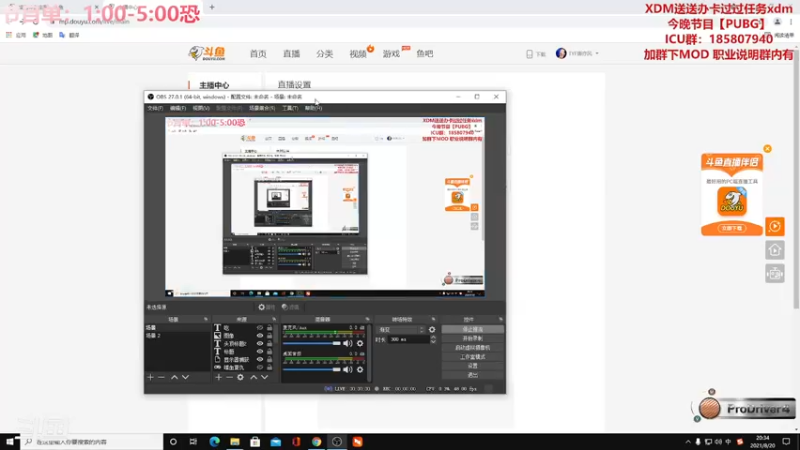800x450 pixels.
Task: Open Microsoft Edge from taskbar
Action: coord(214,442)
